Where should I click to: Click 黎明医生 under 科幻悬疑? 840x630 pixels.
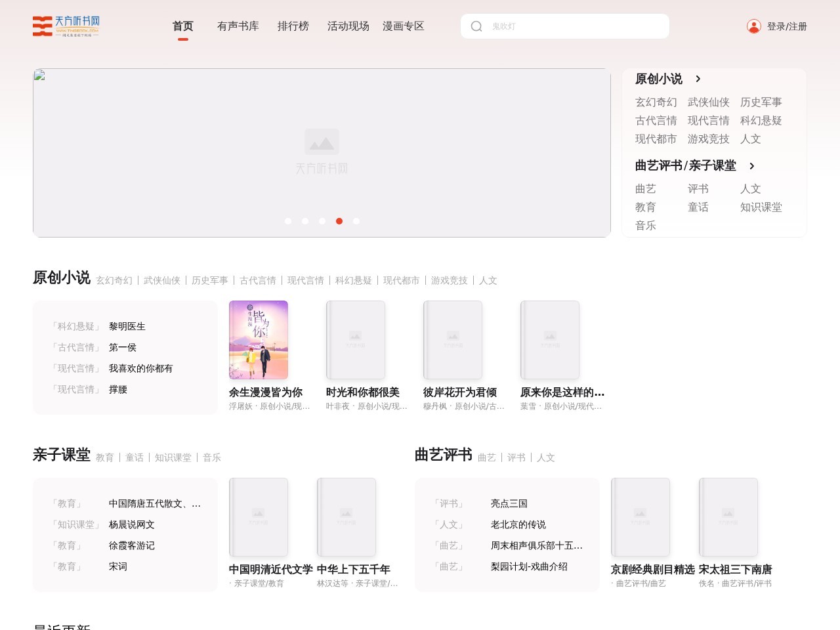click(127, 326)
